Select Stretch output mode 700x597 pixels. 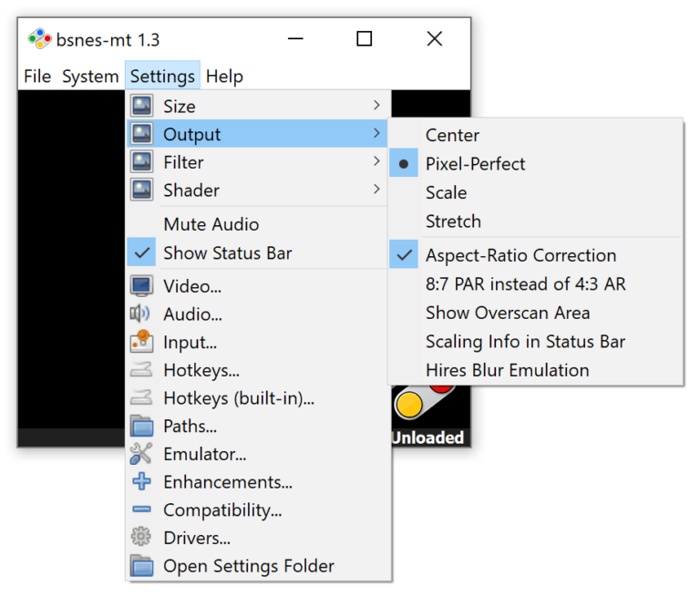pos(536,221)
